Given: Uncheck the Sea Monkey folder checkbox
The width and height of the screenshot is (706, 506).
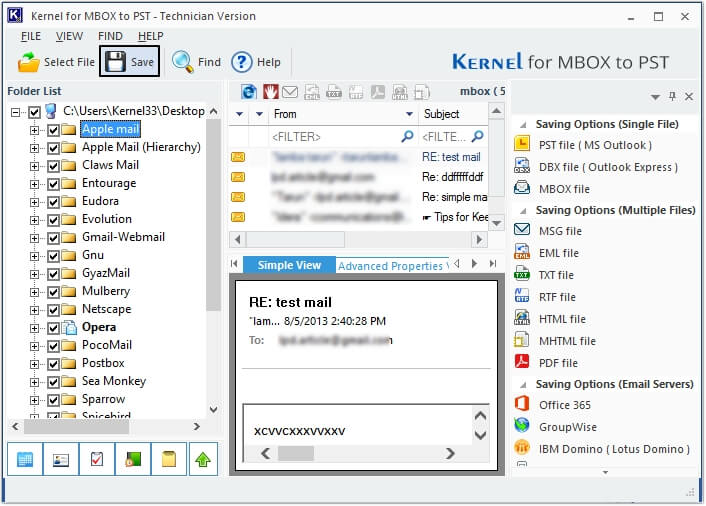Looking at the screenshot, I should [x=53, y=382].
